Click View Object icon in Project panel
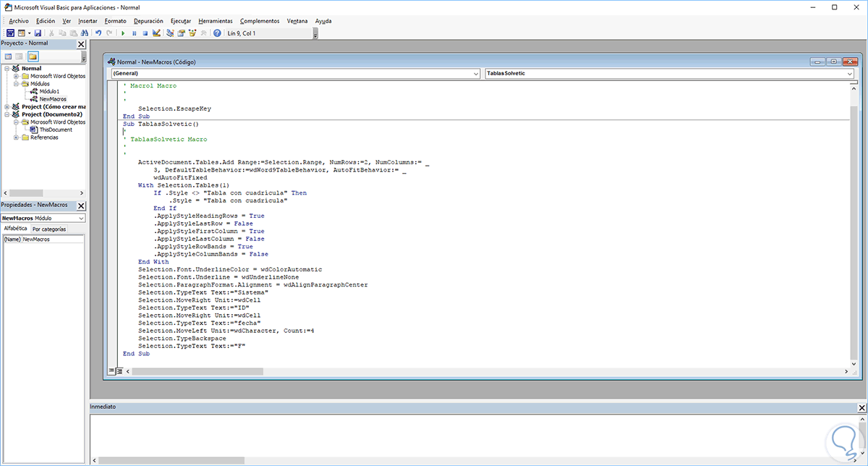868x466 pixels. [x=20, y=56]
